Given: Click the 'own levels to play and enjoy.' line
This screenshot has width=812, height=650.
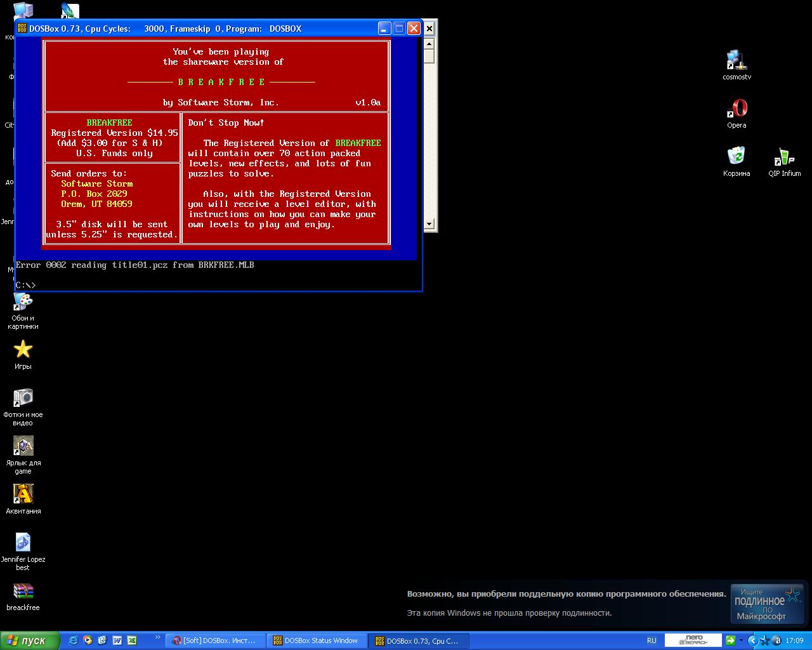Looking at the screenshot, I should [261, 224].
